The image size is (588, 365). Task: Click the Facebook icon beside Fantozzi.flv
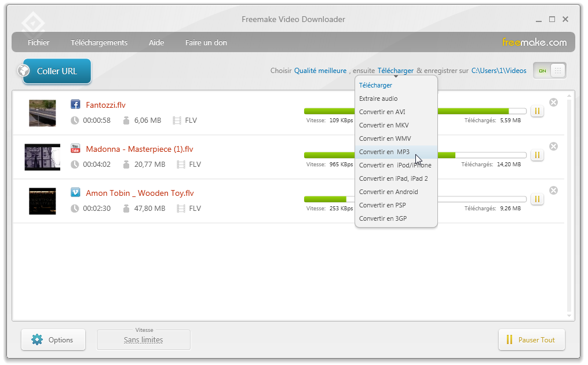(75, 104)
